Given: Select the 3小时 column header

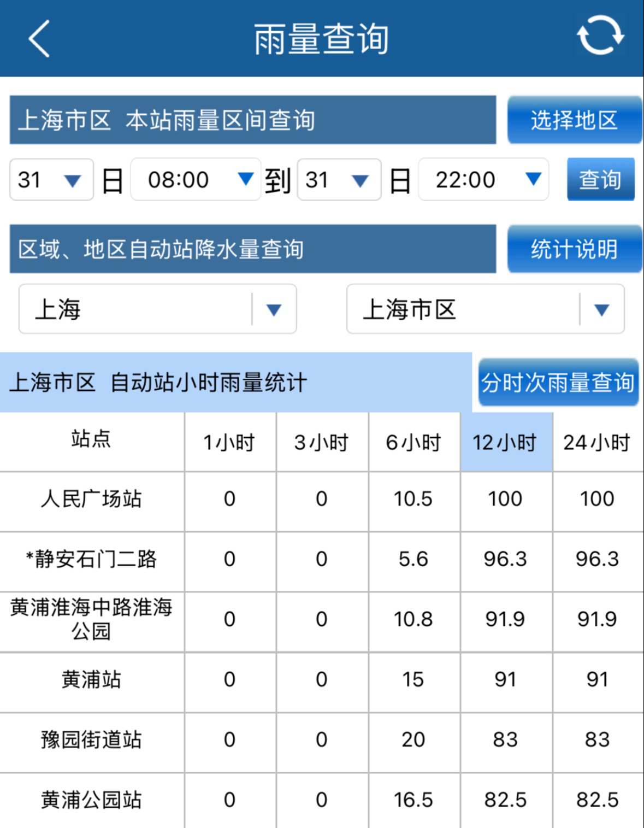Looking at the screenshot, I should (322, 442).
